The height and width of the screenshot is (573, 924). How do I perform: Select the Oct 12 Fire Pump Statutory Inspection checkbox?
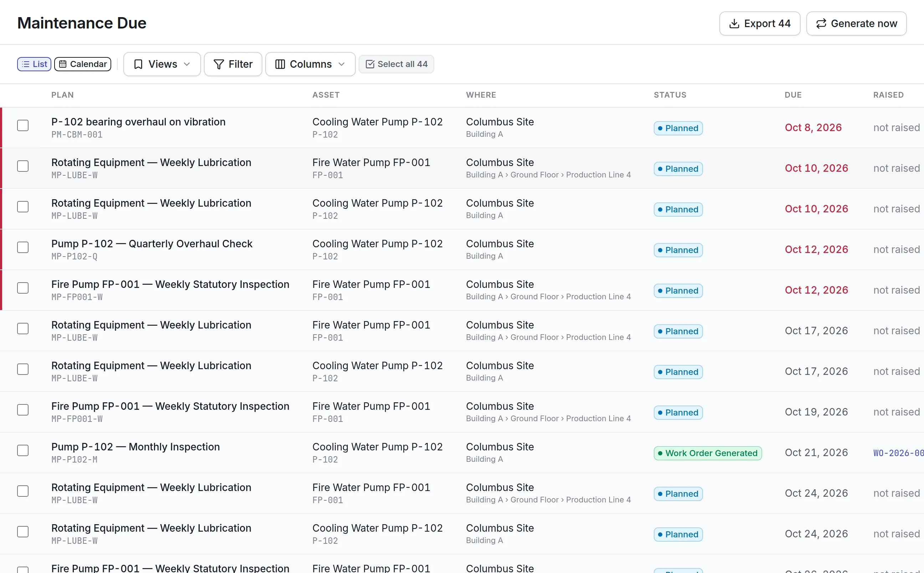(x=23, y=288)
